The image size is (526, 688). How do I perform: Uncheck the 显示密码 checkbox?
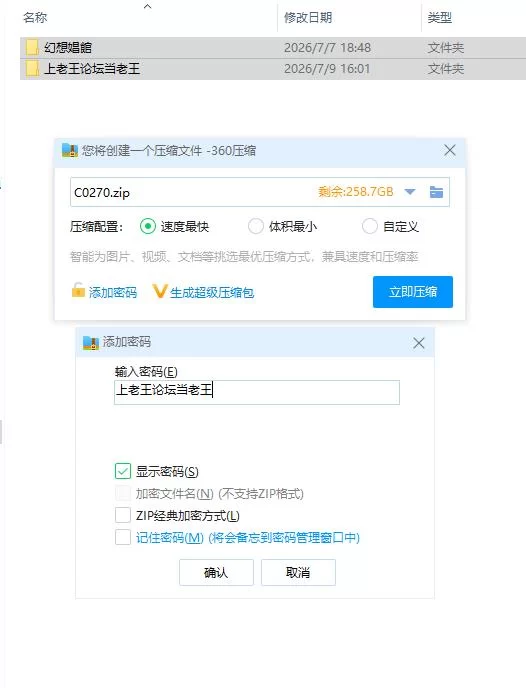(x=123, y=471)
